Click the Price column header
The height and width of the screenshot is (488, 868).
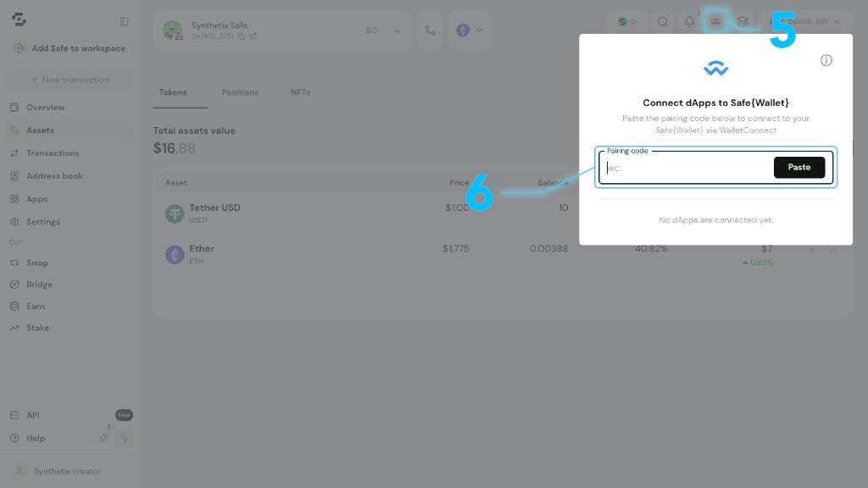[459, 183]
